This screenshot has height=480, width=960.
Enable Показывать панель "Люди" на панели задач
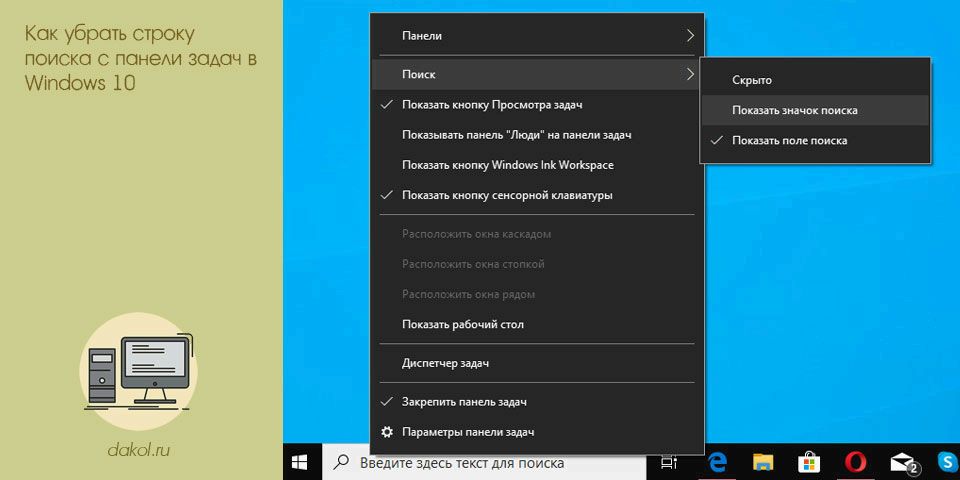tap(537, 135)
